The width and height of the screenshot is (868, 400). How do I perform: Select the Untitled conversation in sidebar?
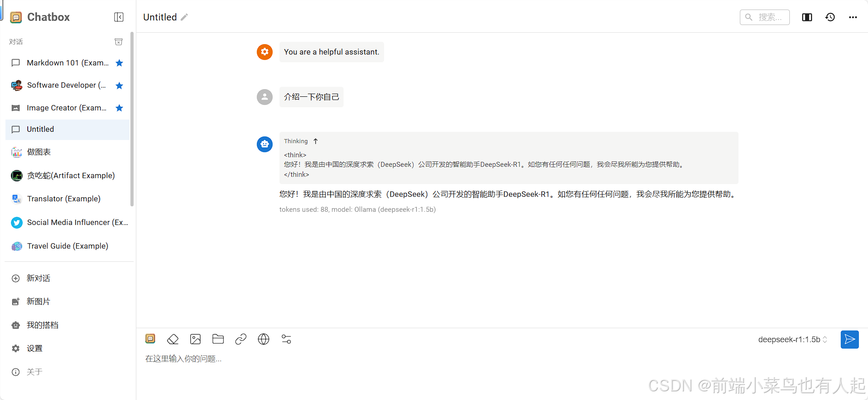[x=68, y=130]
